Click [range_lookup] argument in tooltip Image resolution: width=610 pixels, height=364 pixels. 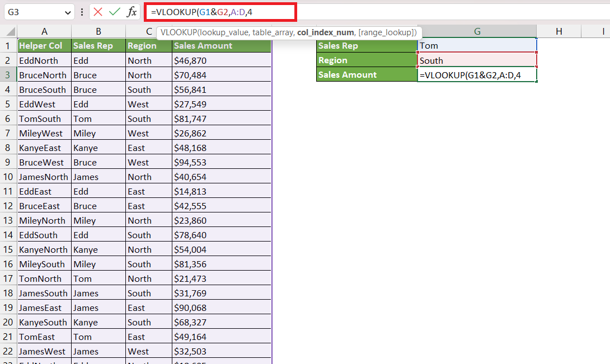tap(387, 32)
